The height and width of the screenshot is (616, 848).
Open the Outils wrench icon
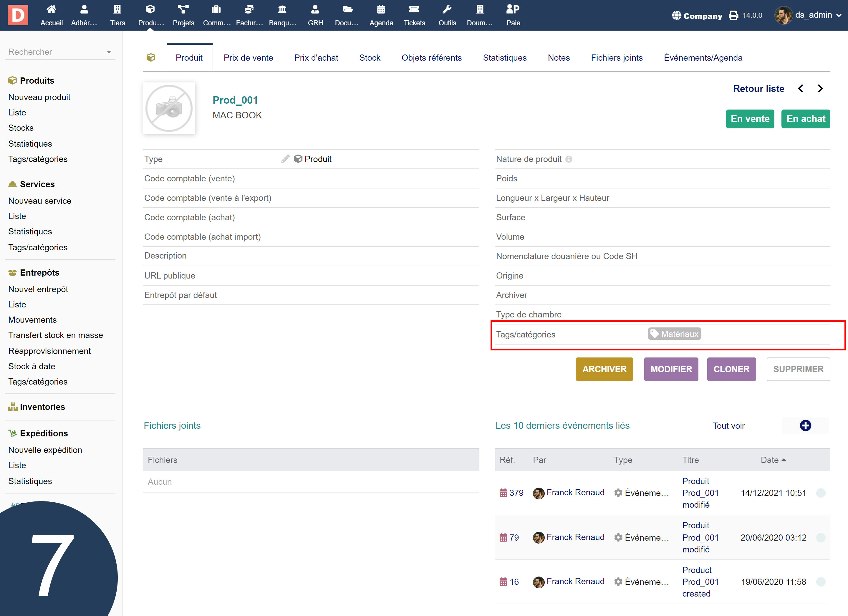point(447,9)
